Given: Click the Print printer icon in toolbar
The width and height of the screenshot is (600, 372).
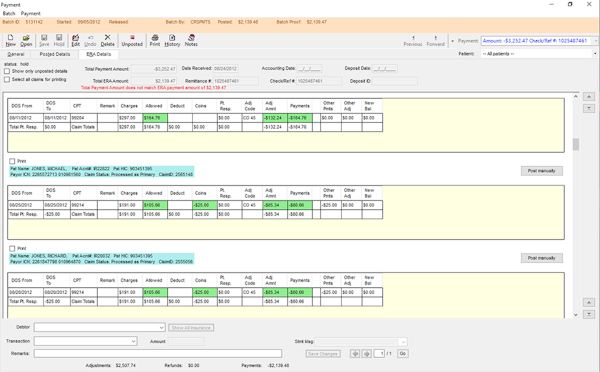Looking at the screenshot, I should pos(155,40).
